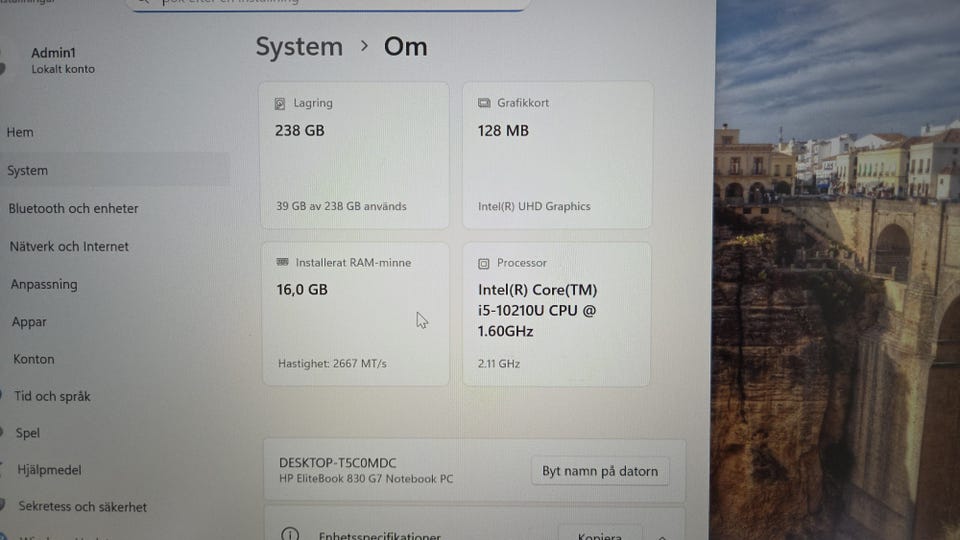This screenshot has height=540, width=960.
Task: Open the Konton settings page
Action: (34, 359)
